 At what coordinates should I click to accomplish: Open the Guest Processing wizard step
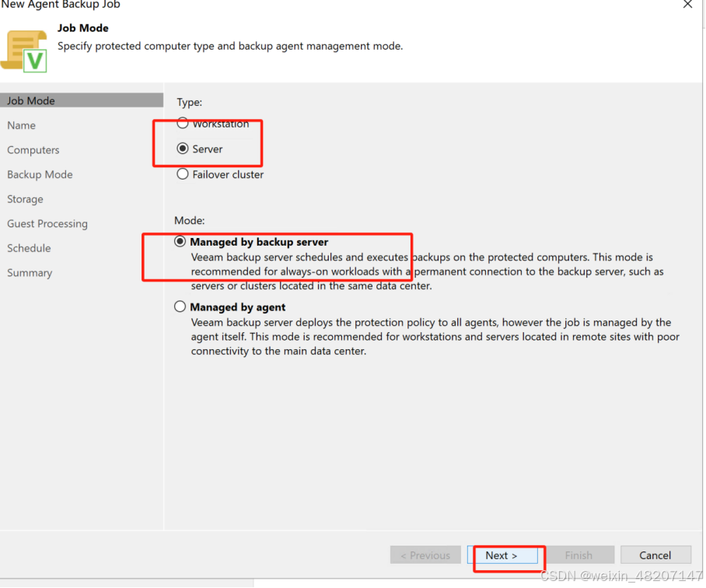pos(47,224)
